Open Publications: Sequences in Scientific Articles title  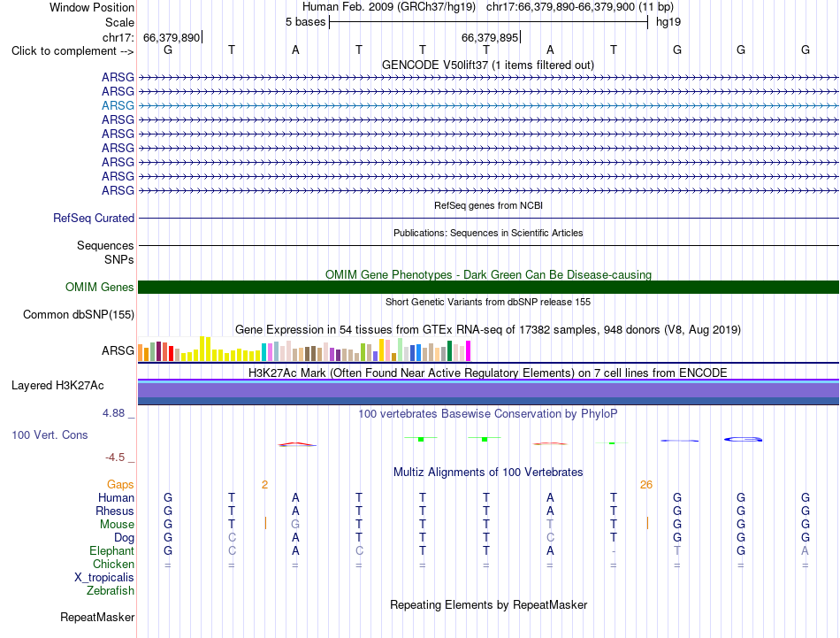[488, 233]
